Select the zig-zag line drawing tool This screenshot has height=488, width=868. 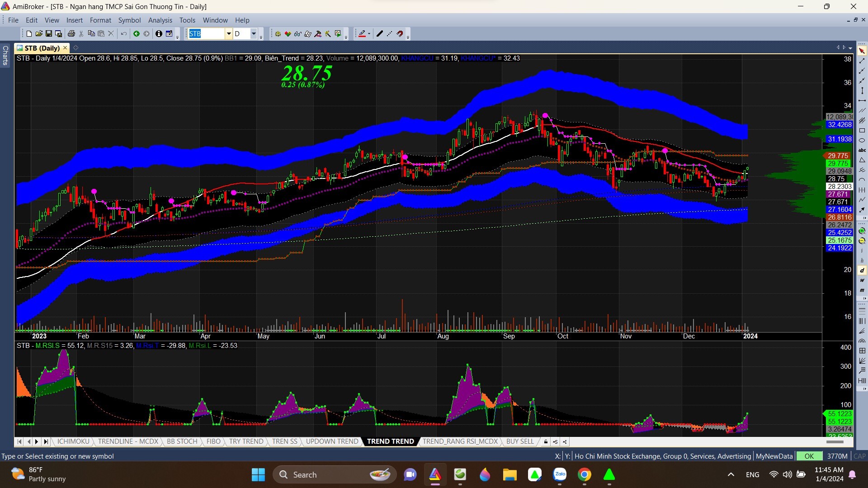click(862, 200)
